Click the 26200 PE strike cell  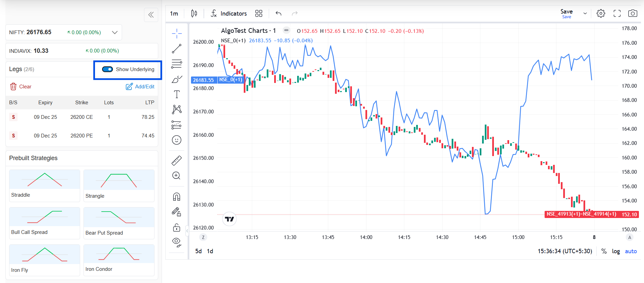click(x=81, y=136)
